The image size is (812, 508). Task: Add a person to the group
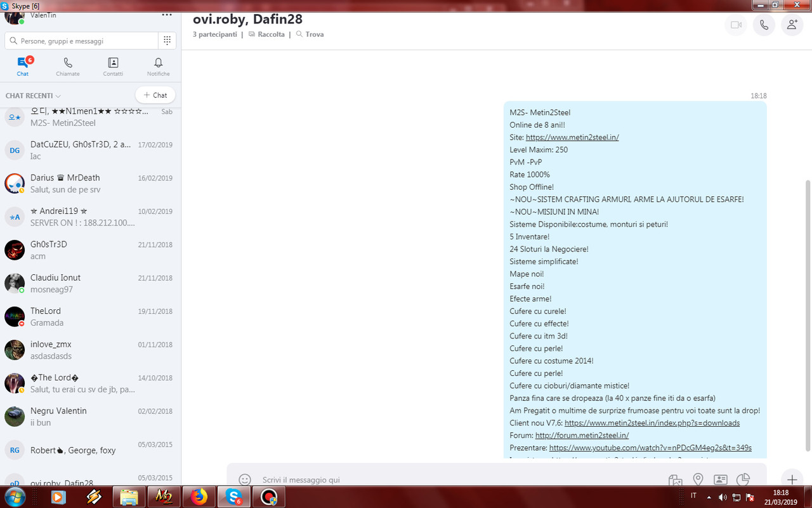[x=792, y=25]
